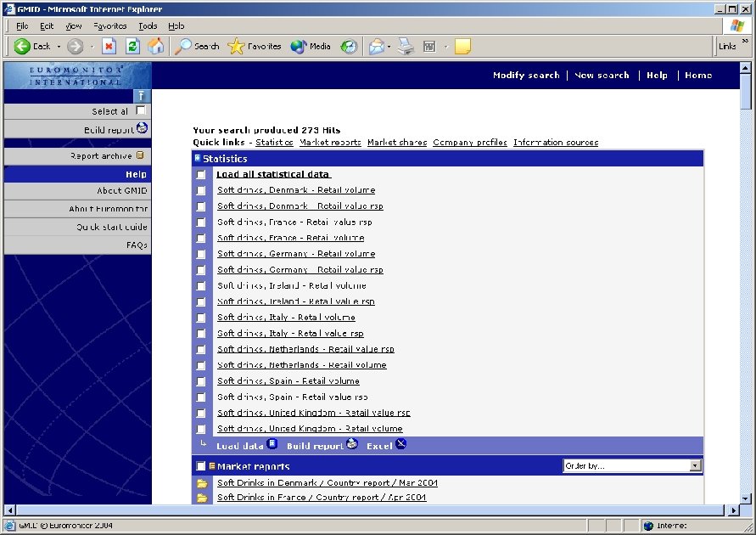Click the horizontal scrollbar right arrow
The width and height of the screenshot is (756, 535).
point(733,510)
